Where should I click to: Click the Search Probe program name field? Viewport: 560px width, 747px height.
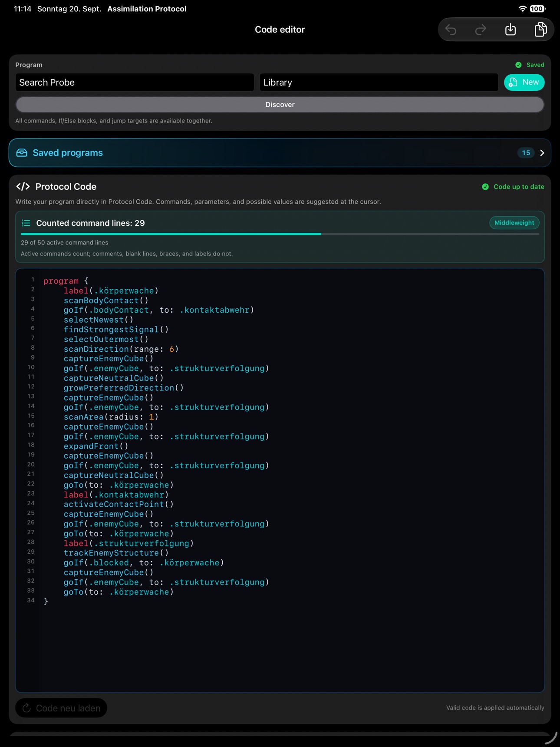135,83
